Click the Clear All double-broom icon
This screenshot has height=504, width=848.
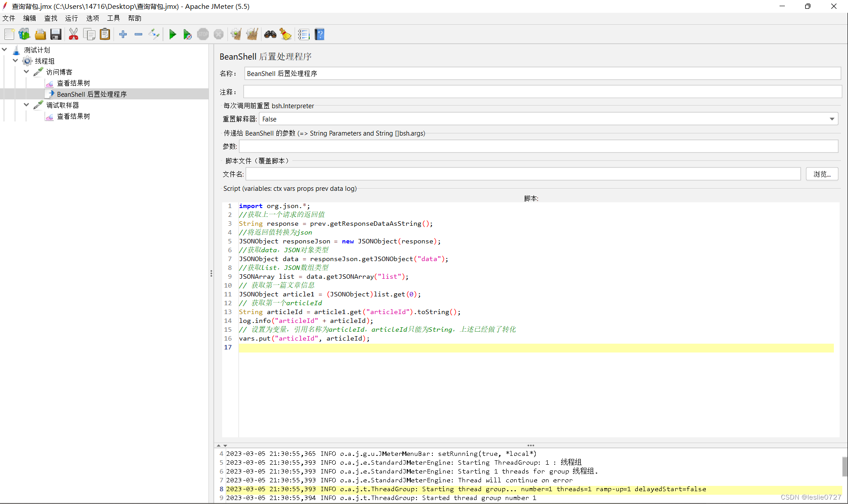pyautogui.click(x=252, y=34)
